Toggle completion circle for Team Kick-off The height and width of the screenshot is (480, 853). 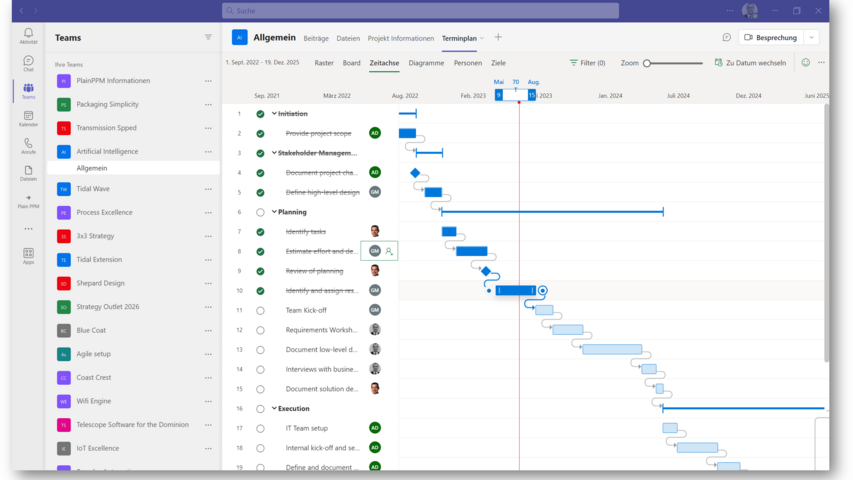click(260, 310)
